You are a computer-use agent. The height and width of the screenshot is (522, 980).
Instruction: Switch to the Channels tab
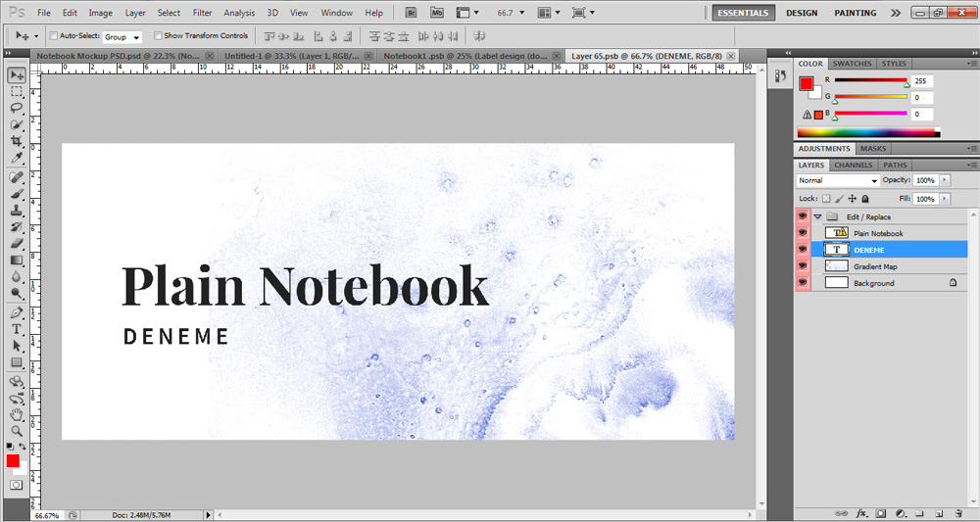(854, 165)
